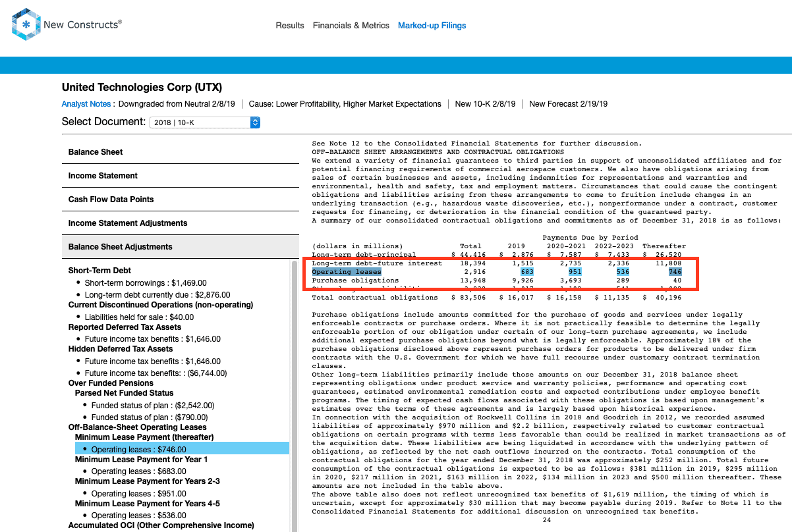Image resolution: width=792 pixels, height=532 pixels.
Task: Click Off-Balance-Sheet Operating Leases heading
Action: pyautogui.click(x=137, y=427)
